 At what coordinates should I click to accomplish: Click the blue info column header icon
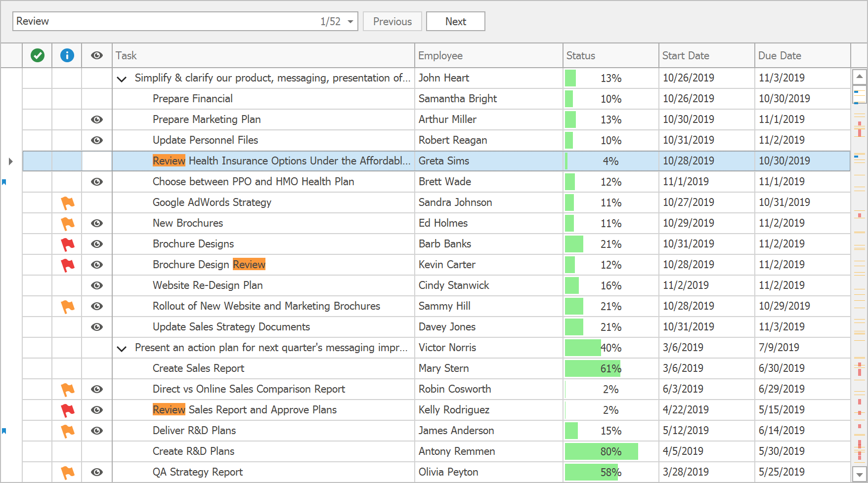67,55
